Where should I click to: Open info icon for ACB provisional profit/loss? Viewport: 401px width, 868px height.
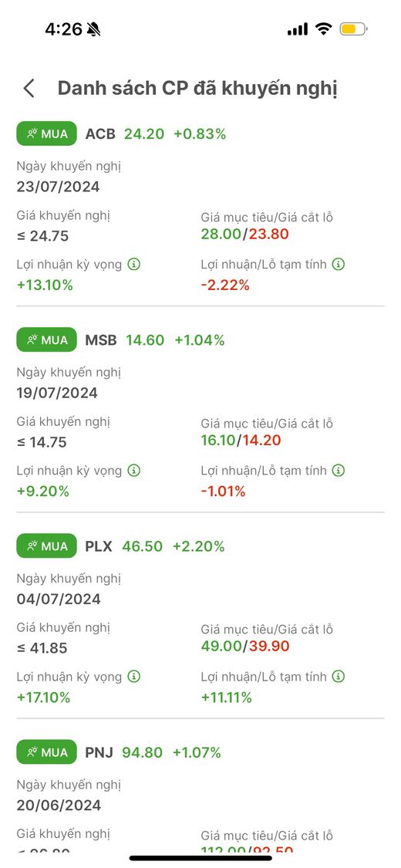(x=338, y=264)
